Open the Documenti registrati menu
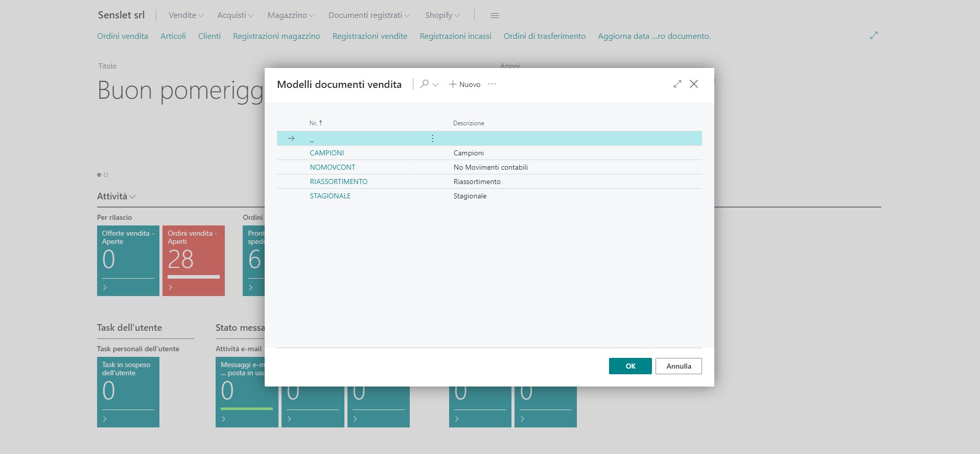 tap(369, 15)
